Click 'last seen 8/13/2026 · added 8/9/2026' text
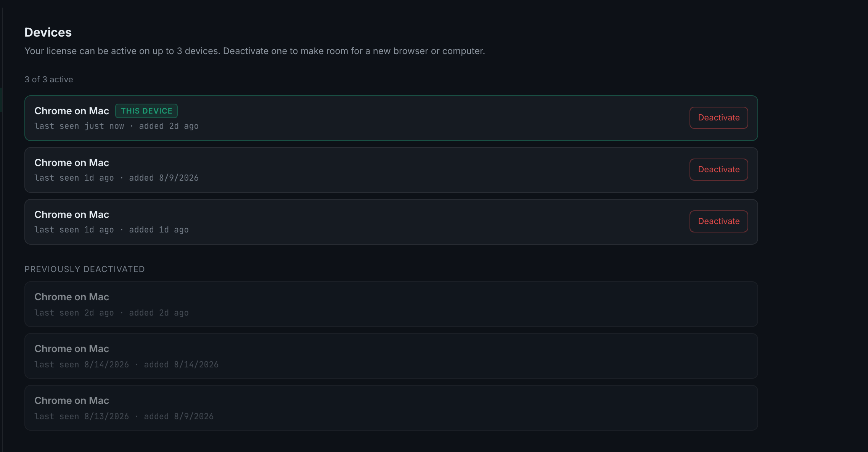The image size is (868, 452). pos(124,417)
